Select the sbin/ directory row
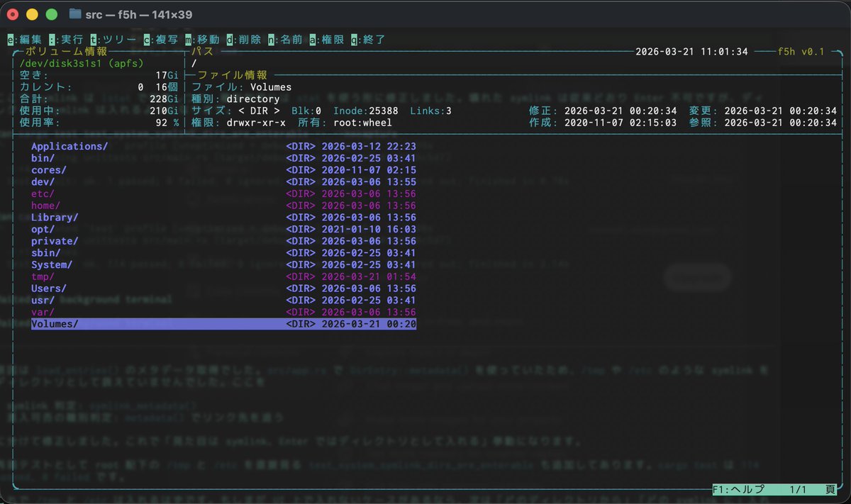The image size is (851, 504). coord(223,253)
